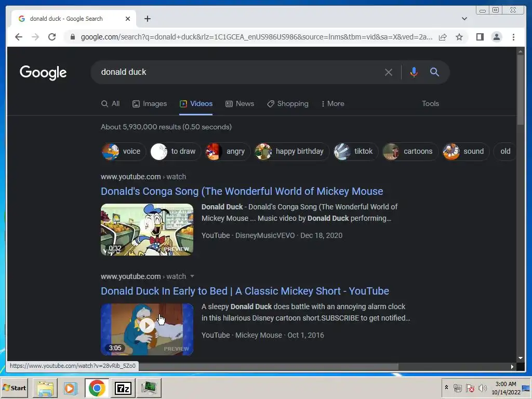Image resolution: width=532 pixels, height=399 pixels.
Task: Click the address bar URL
Action: tap(256, 37)
